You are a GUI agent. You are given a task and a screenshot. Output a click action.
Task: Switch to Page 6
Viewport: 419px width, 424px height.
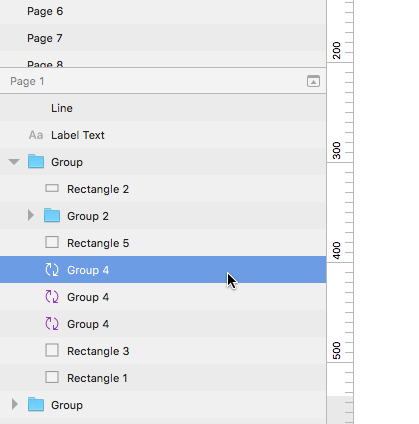point(163,11)
